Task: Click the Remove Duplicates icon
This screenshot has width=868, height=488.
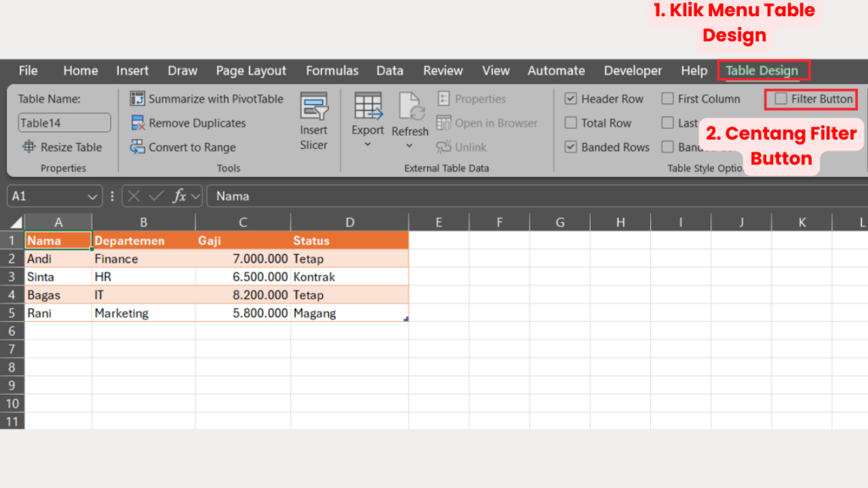Action: click(x=138, y=124)
